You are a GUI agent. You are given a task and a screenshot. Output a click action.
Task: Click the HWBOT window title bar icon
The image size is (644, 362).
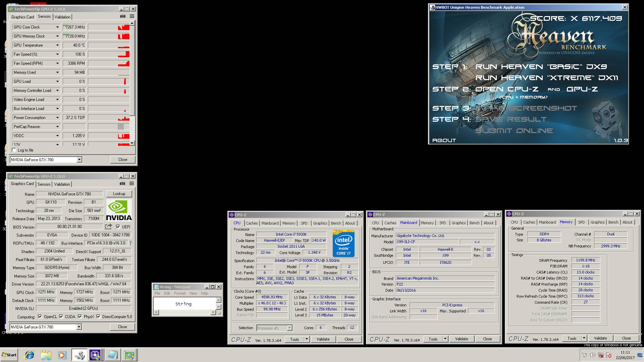[x=432, y=7]
